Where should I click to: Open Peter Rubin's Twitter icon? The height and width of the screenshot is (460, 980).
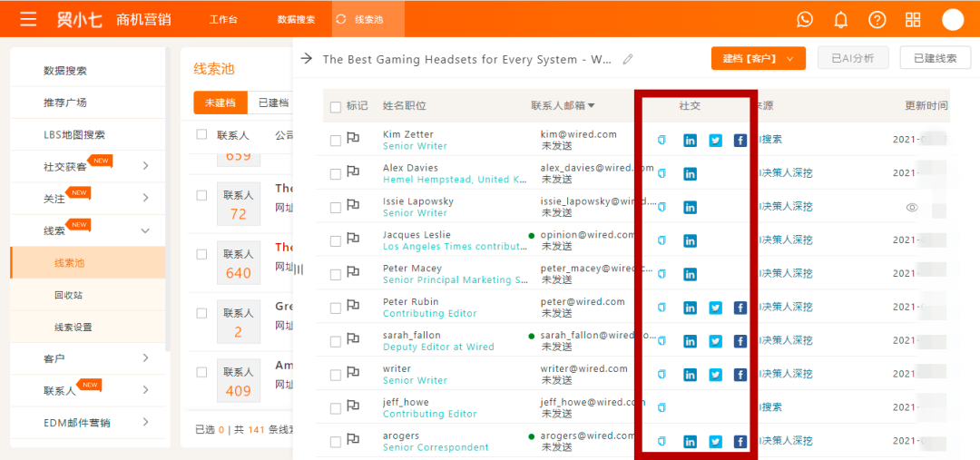716,308
